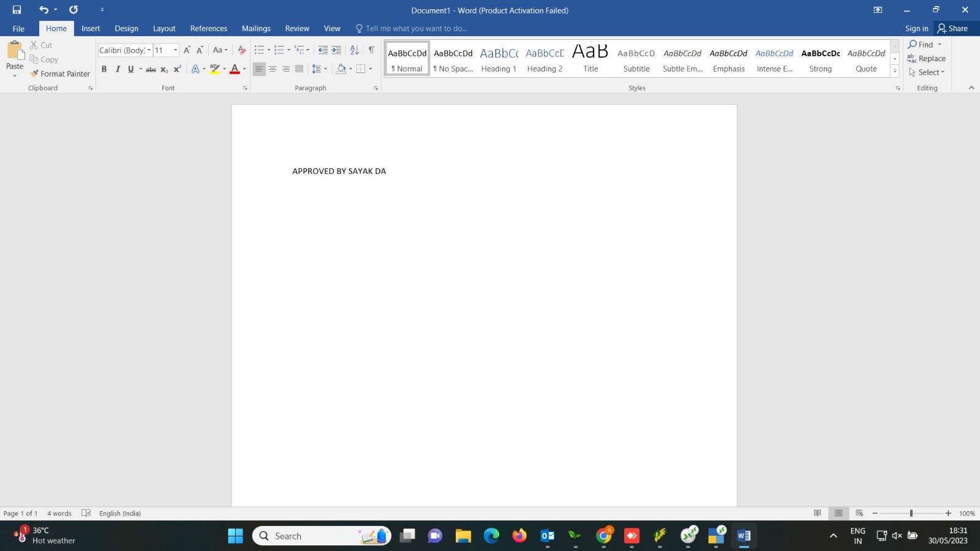The width and height of the screenshot is (980, 551).
Task: Click the Clear All Formatting icon
Action: (x=242, y=50)
